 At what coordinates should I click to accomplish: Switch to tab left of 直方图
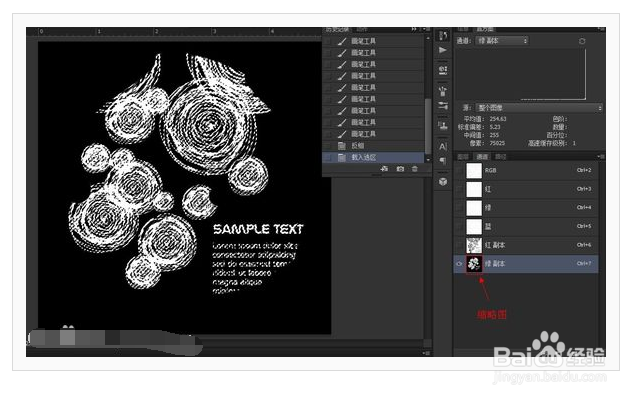pyautogui.click(x=463, y=30)
